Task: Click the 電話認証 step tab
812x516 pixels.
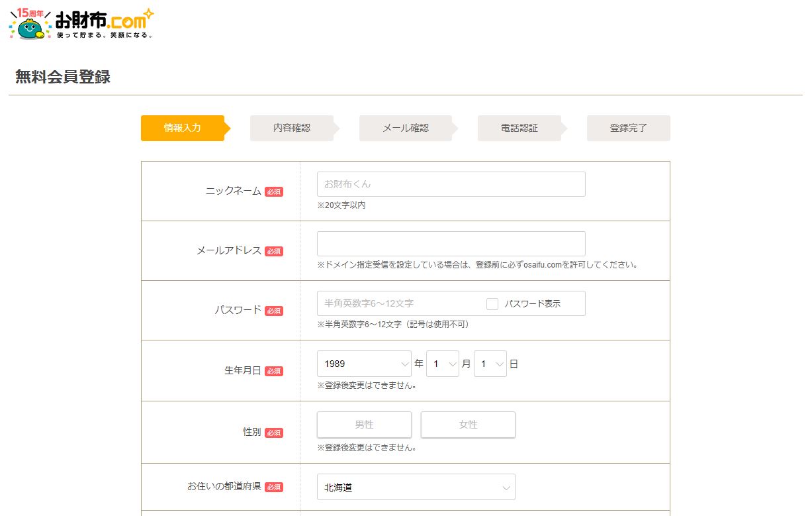Action: pyautogui.click(x=519, y=129)
